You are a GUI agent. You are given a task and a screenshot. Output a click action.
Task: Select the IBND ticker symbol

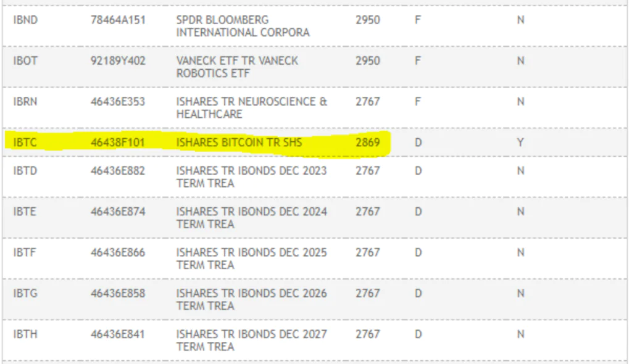pyautogui.click(x=25, y=20)
